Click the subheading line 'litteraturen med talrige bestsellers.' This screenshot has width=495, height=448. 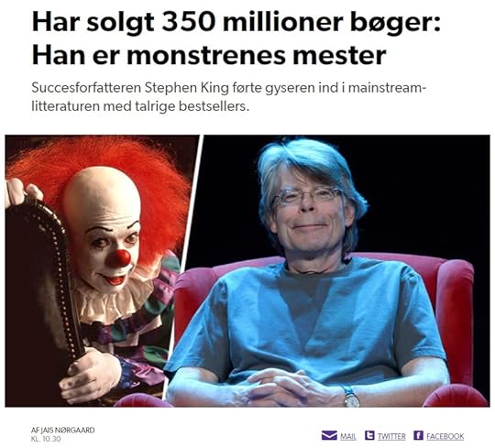(140, 106)
